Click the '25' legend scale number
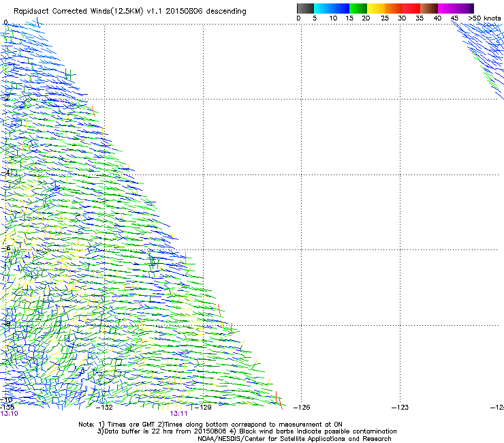This screenshot has width=504, height=443. pyautogui.click(x=385, y=18)
